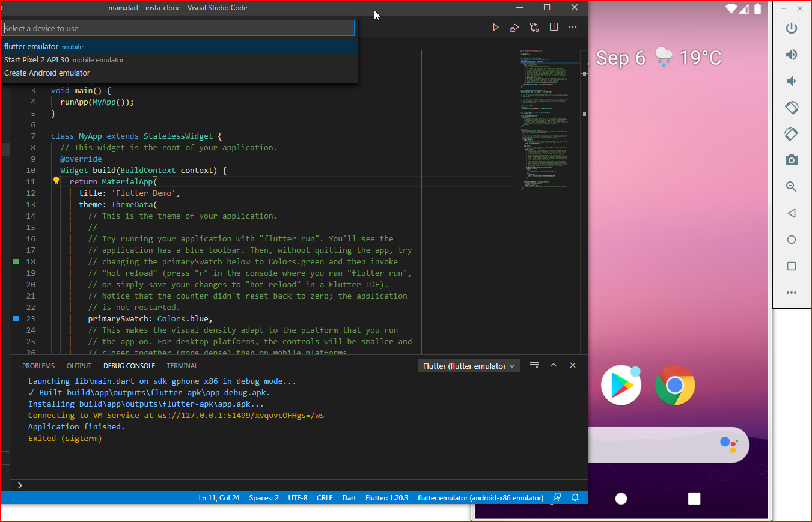Start debugging with the bug-play icon

click(514, 28)
